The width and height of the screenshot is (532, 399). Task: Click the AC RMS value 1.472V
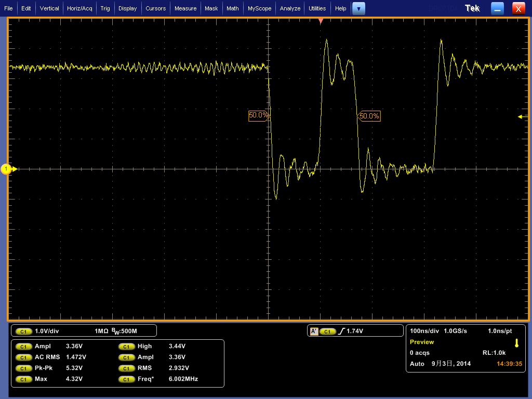tap(76, 357)
